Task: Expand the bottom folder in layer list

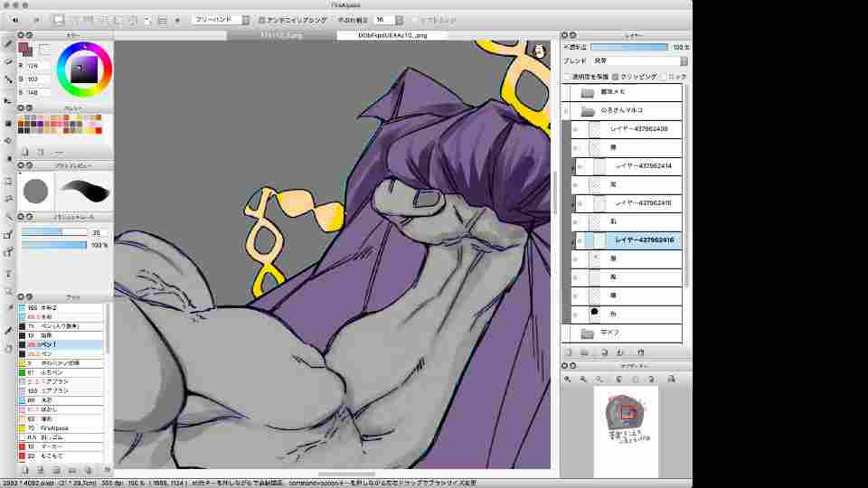Action: (588, 333)
